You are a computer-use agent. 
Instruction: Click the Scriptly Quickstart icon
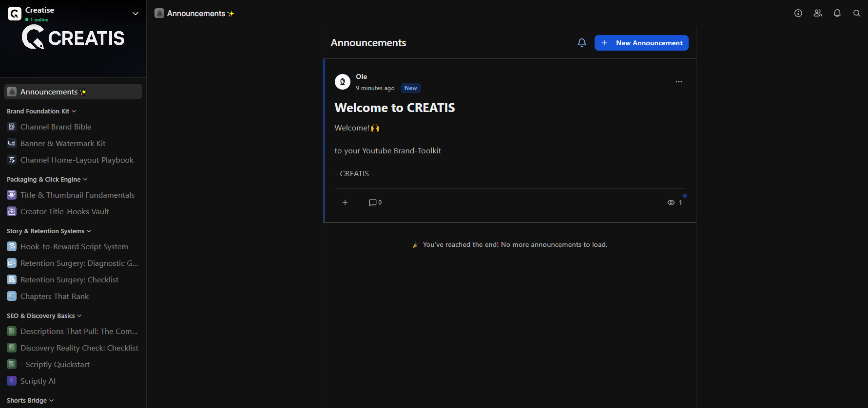(12, 364)
